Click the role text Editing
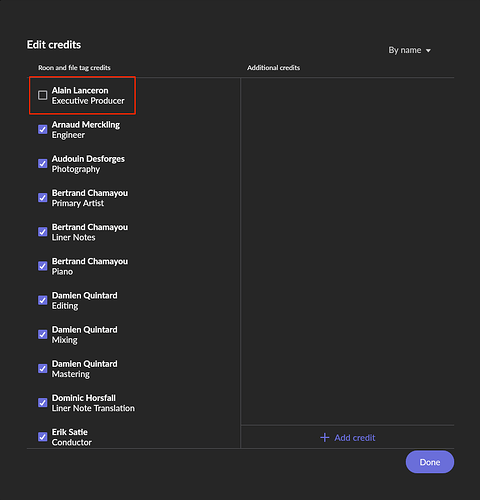 [x=65, y=306]
